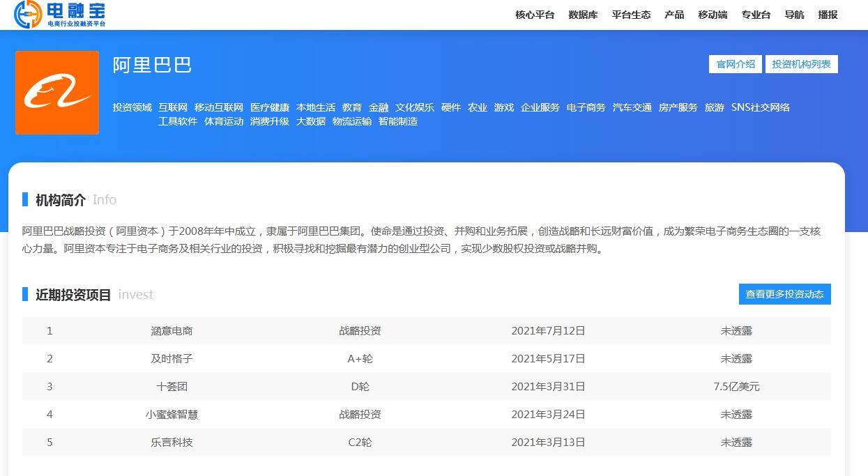Select the 本地生活 tag
This screenshot has width=868, height=476.
(x=316, y=107)
